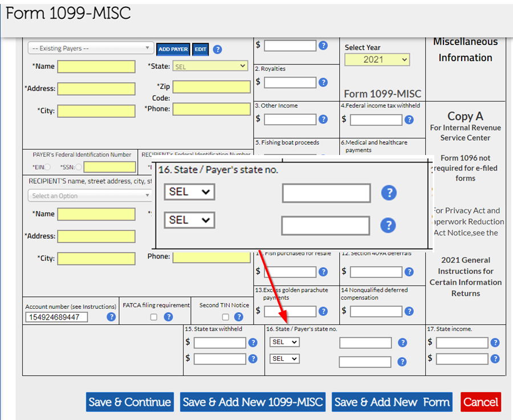Click help icon for Nonqualified deferred compensation

pyautogui.click(x=409, y=312)
